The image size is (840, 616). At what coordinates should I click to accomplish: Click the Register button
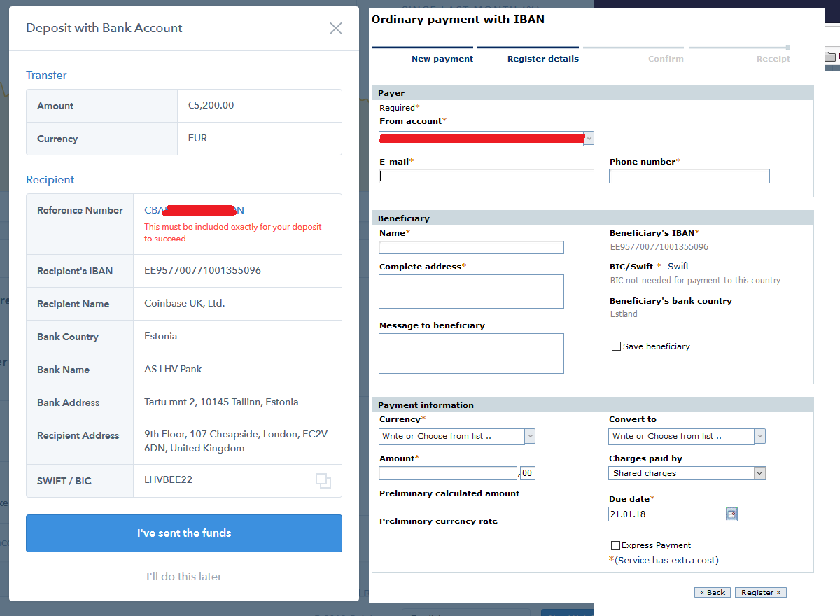click(x=761, y=592)
